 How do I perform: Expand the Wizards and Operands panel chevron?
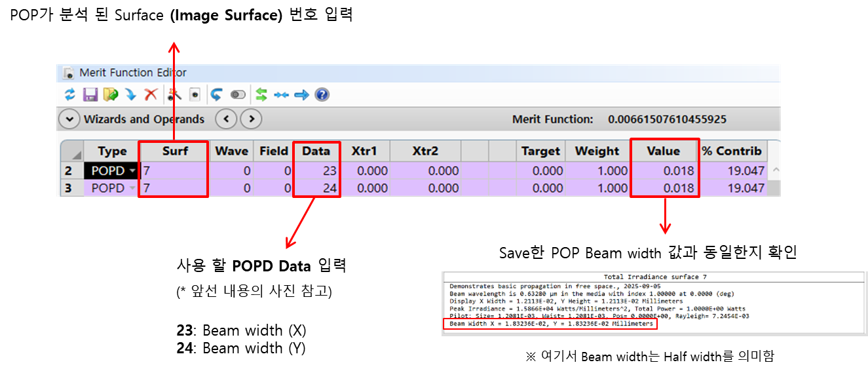(69, 119)
